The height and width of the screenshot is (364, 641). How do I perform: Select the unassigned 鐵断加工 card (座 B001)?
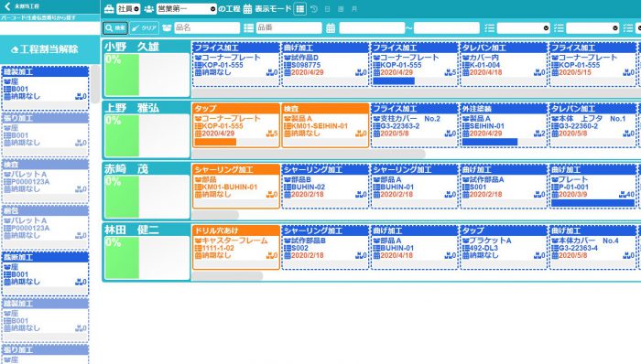tap(46, 273)
